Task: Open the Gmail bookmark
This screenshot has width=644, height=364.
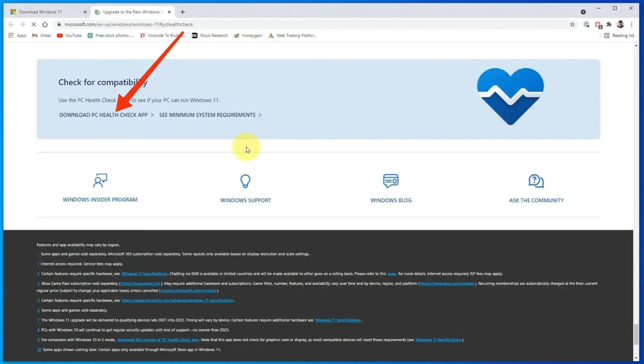Action: pos(42,35)
